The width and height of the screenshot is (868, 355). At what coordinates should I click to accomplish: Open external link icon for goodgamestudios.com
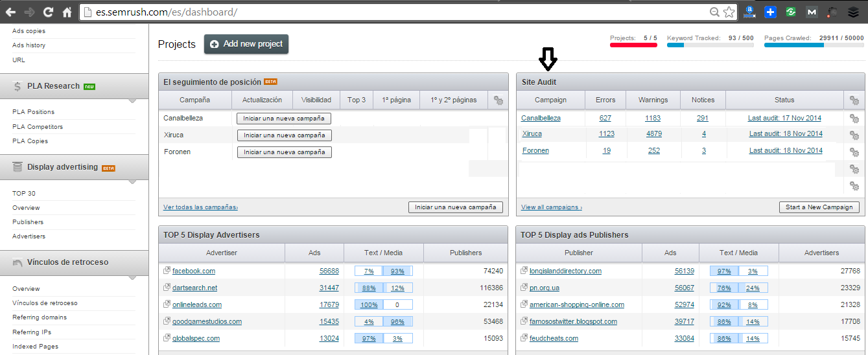point(167,321)
